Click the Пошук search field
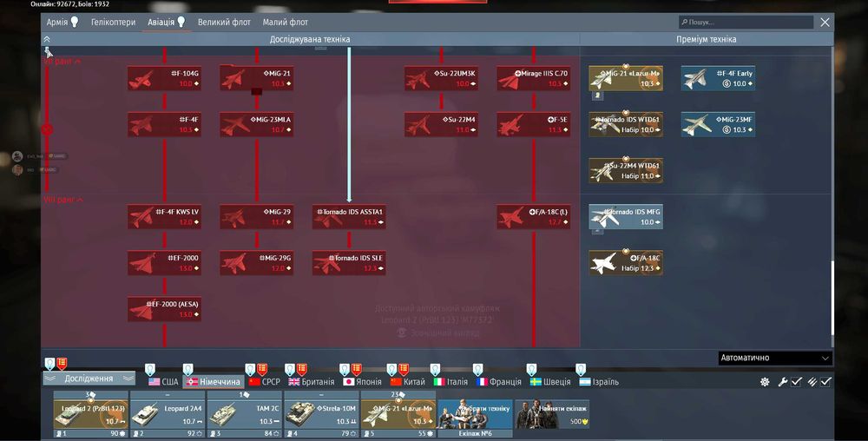The image size is (868, 441). pyautogui.click(x=746, y=22)
